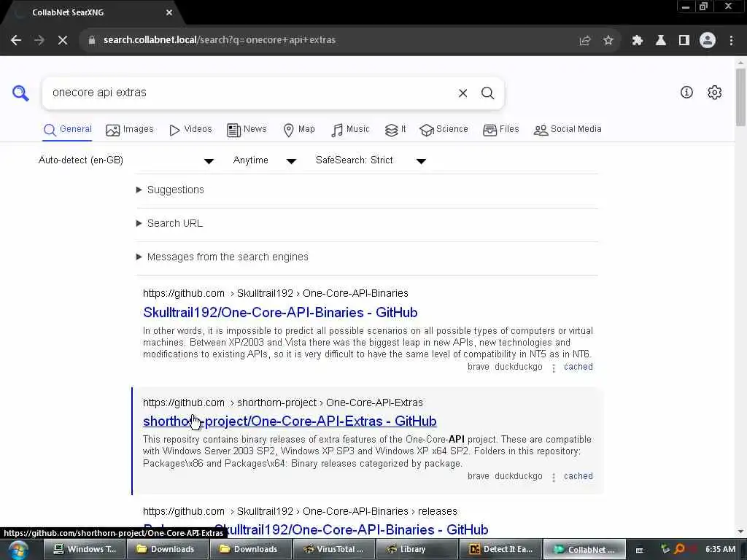The image size is (747, 560).
Task: Clear the search query with the X icon
Action: click(462, 93)
